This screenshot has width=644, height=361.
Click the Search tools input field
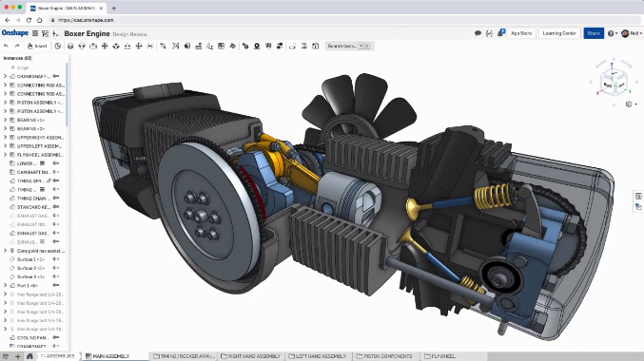[x=348, y=46]
